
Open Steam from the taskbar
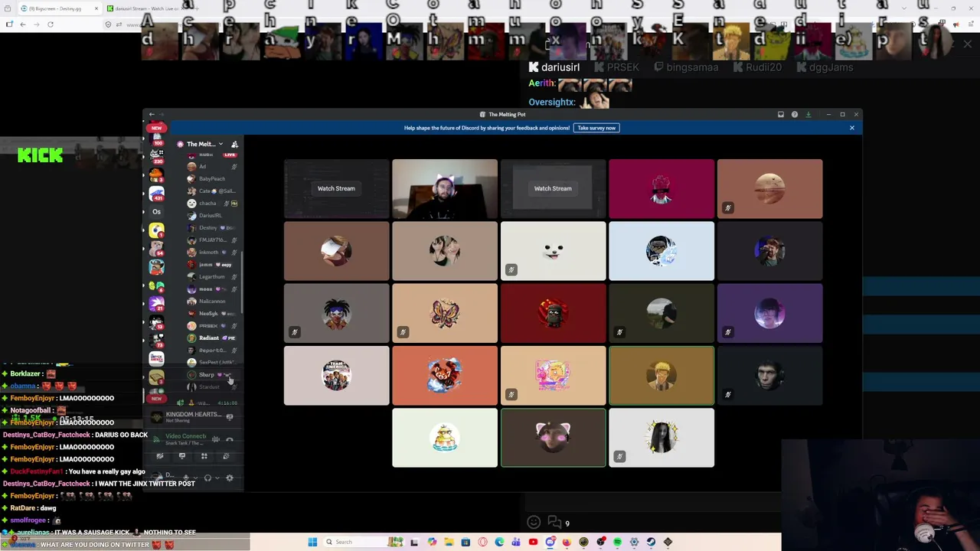click(x=651, y=542)
